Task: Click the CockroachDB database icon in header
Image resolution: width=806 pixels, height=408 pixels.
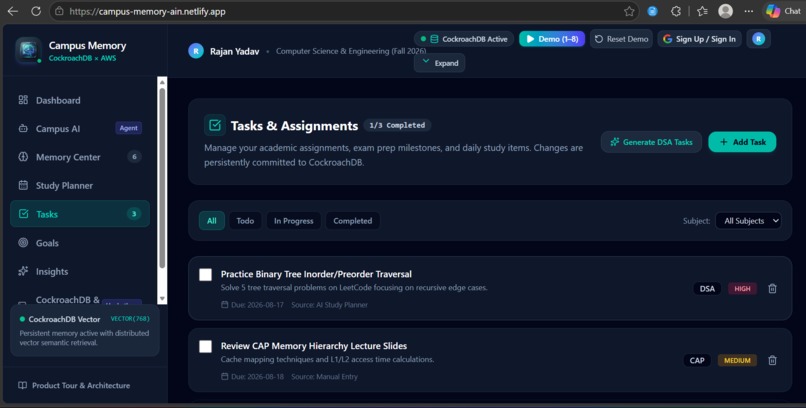Action: point(434,39)
